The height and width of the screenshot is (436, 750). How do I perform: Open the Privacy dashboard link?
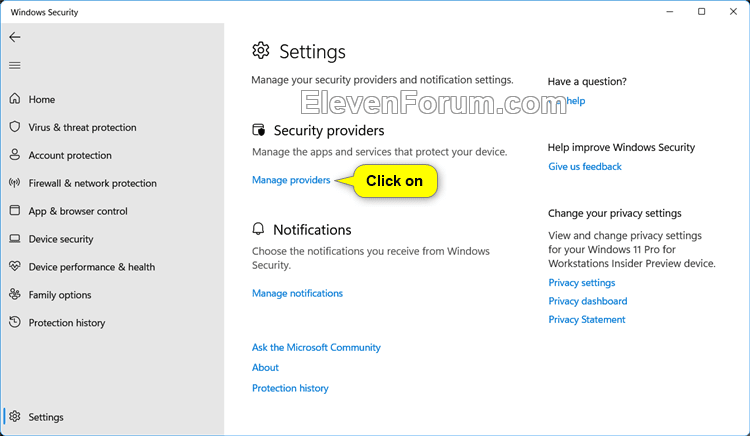588,301
